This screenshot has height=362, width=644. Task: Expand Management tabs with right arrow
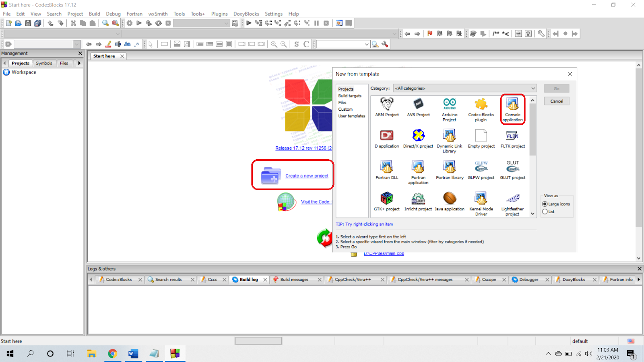click(79, 63)
